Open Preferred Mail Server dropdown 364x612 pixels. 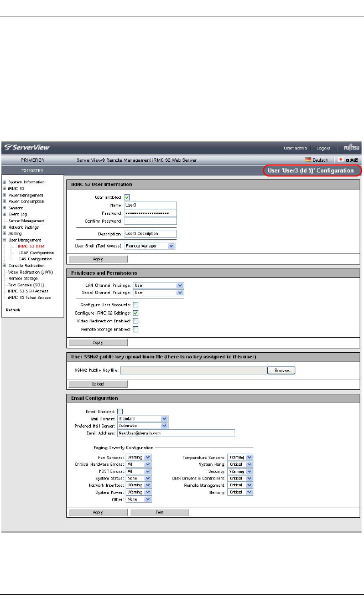pos(143,426)
